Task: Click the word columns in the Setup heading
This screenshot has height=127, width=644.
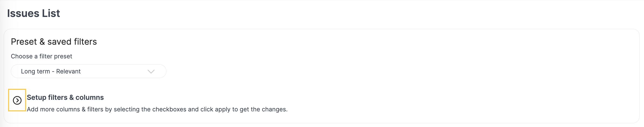Action: (x=90, y=97)
